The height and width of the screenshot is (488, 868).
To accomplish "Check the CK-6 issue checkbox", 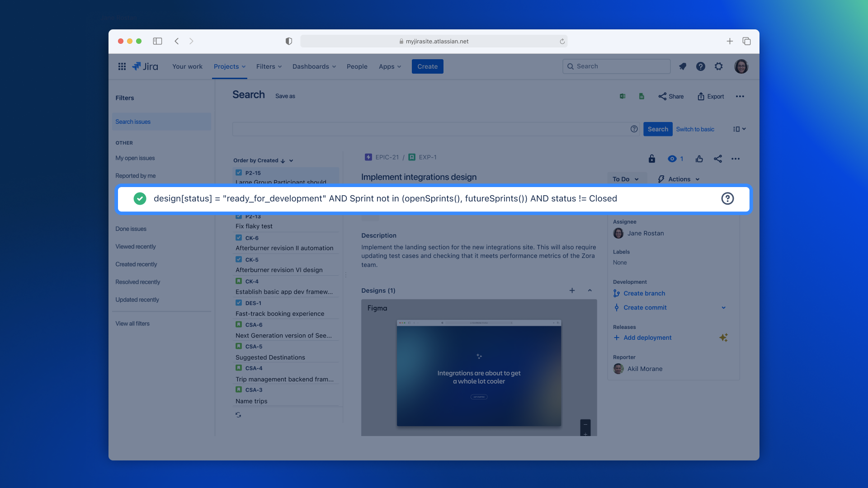I will point(239,238).
